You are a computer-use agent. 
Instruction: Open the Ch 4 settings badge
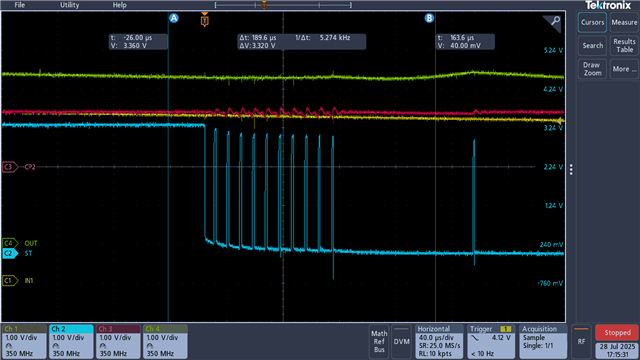point(165,342)
